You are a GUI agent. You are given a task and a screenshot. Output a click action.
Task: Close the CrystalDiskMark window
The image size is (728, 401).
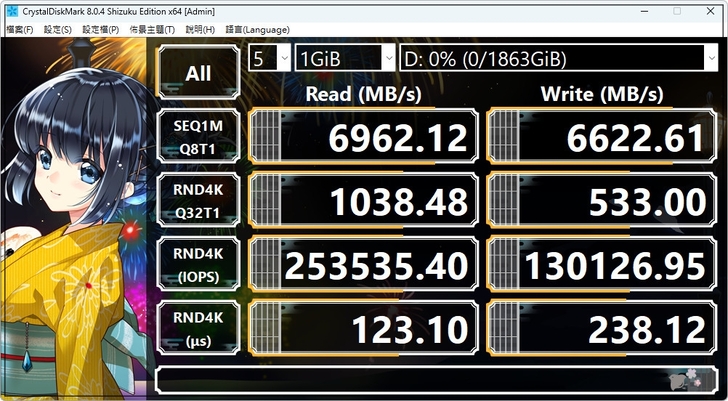coord(710,11)
